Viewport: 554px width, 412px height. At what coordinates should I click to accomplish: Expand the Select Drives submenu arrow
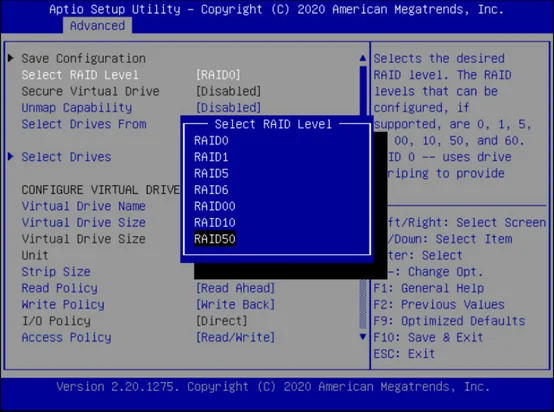tap(11, 157)
